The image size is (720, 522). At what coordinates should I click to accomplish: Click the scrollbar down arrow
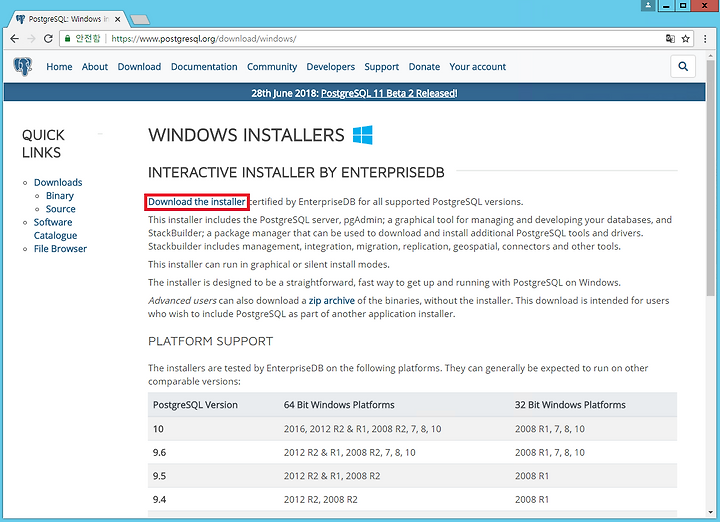(711, 512)
